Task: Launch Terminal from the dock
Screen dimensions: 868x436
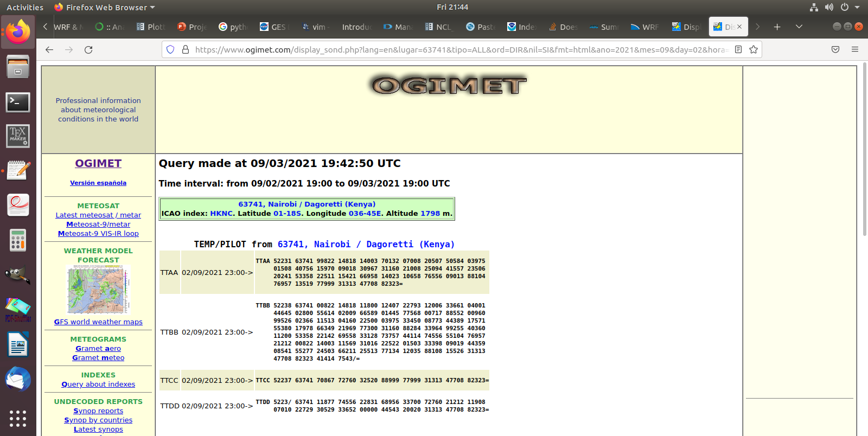Action: point(18,102)
